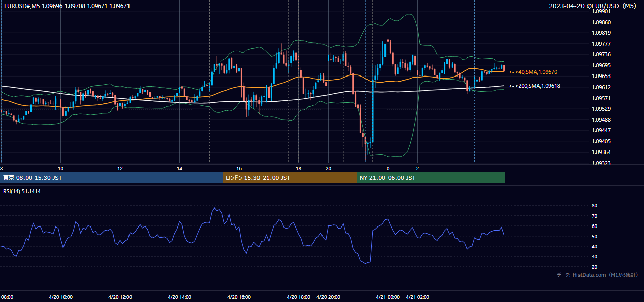The height and width of the screenshot is (302, 644).
Task: Click the 4/20 12:00 date label
Action: pos(120,297)
